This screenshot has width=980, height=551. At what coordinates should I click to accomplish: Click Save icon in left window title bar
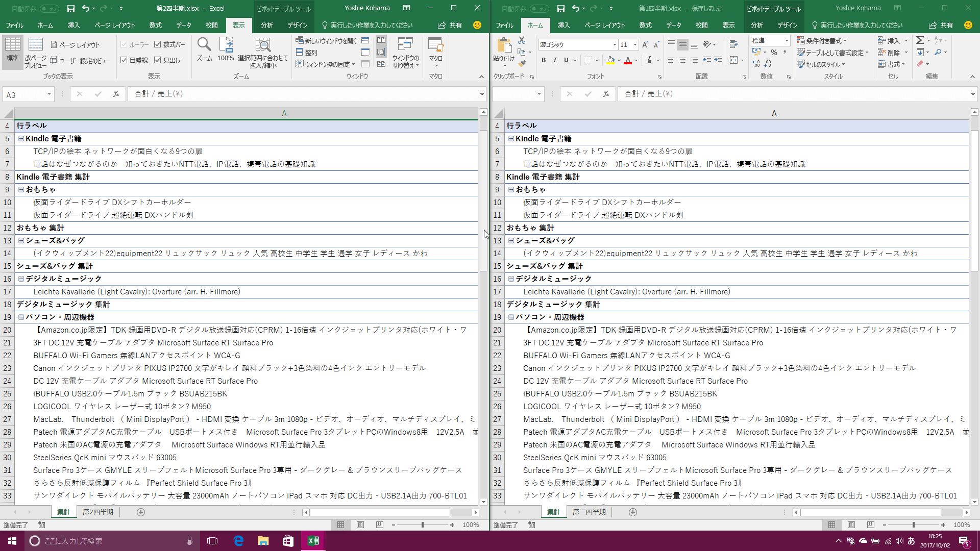tap(71, 8)
